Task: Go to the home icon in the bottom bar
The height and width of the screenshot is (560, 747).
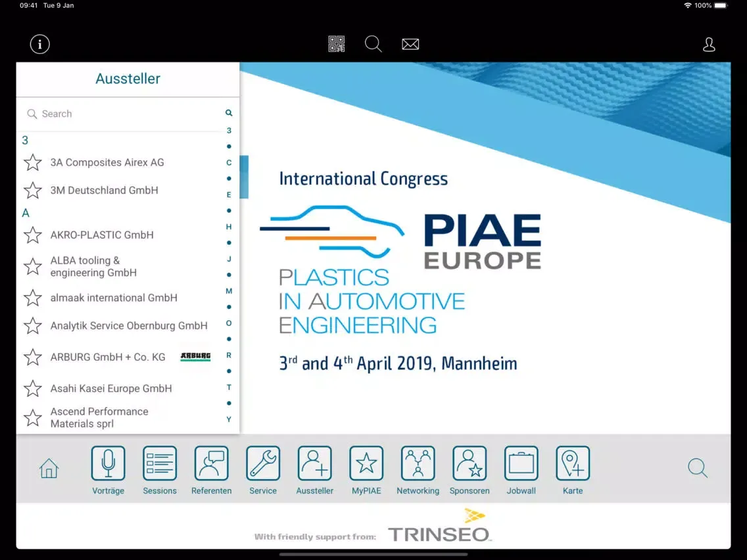Action: (49, 468)
